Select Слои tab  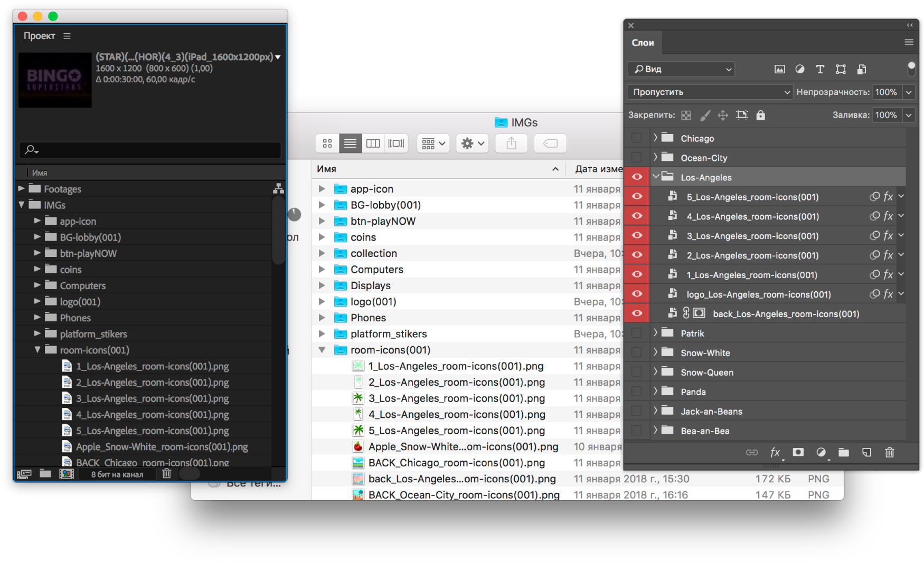pyautogui.click(x=643, y=43)
